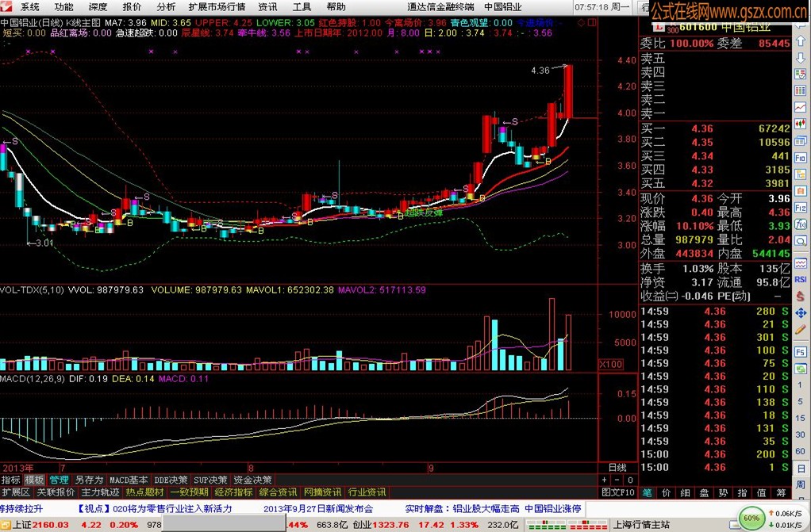Screen dimensions: 811x532
Task: Click the minus button beside the 0 button
Action: [x=617, y=480]
